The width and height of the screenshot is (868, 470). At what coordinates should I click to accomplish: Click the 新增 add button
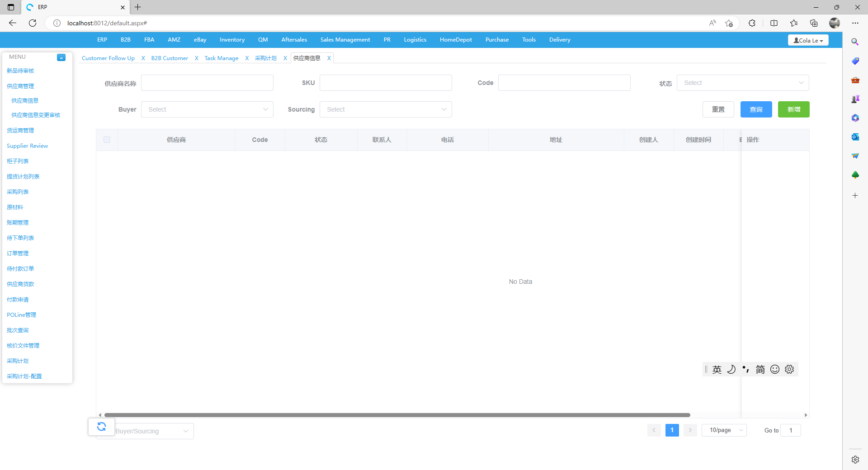pos(793,109)
